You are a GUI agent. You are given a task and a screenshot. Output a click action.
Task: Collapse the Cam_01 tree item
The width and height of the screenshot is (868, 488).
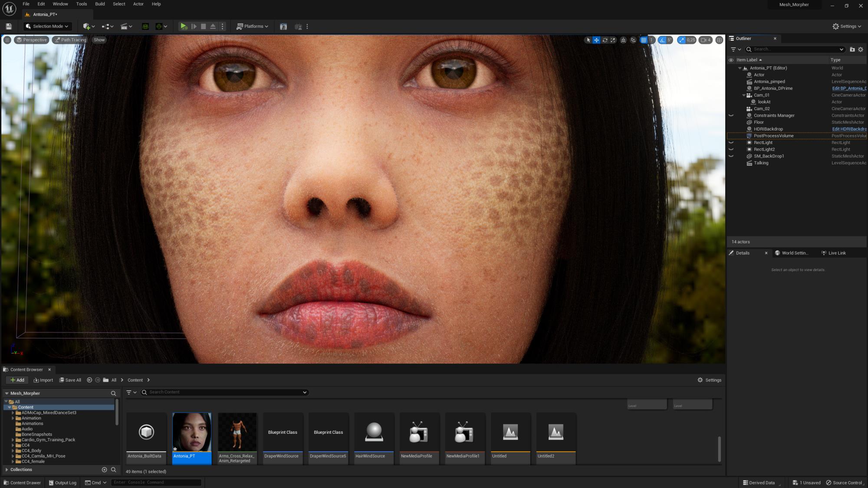point(743,95)
